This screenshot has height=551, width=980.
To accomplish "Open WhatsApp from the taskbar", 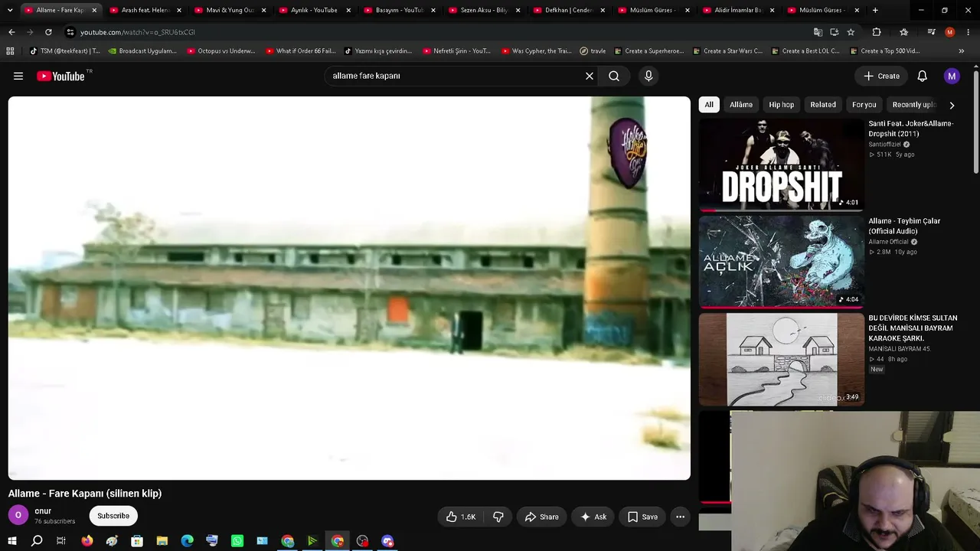I will pos(237,541).
